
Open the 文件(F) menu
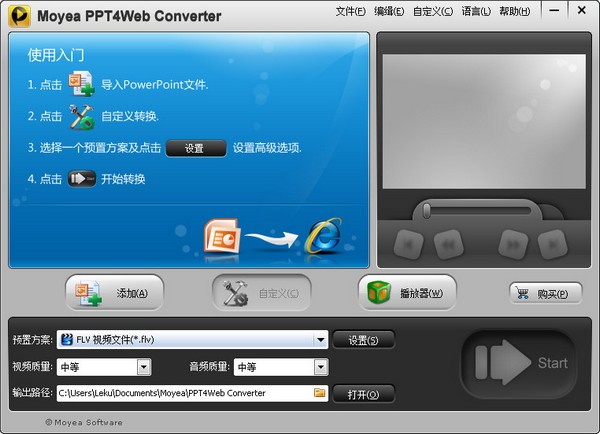pos(351,11)
